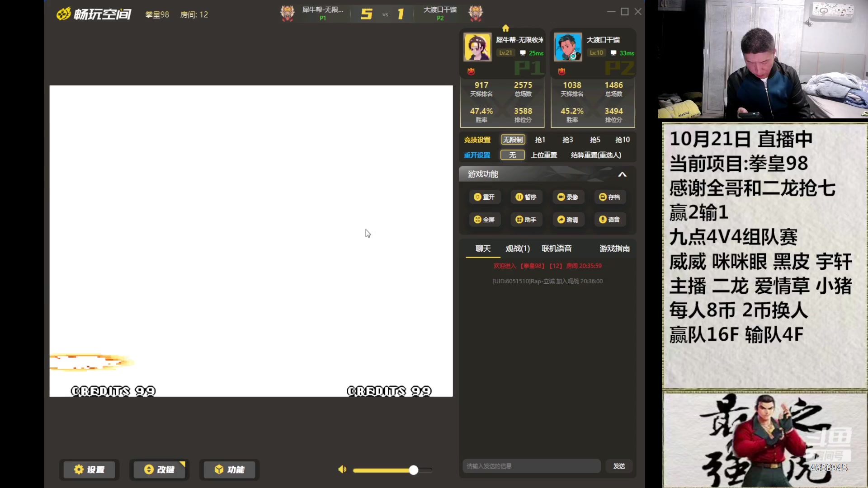
Task: Select 抢5 competition mode
Action: [595, 140]
